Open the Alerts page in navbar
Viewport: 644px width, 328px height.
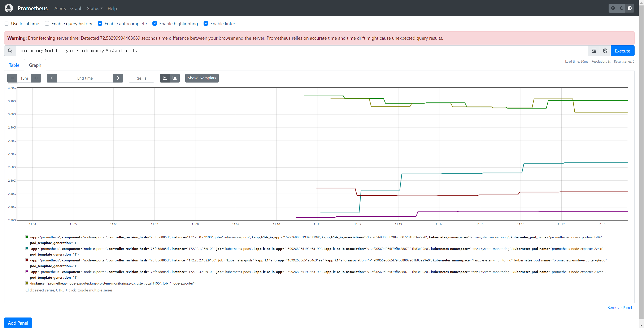60,9
